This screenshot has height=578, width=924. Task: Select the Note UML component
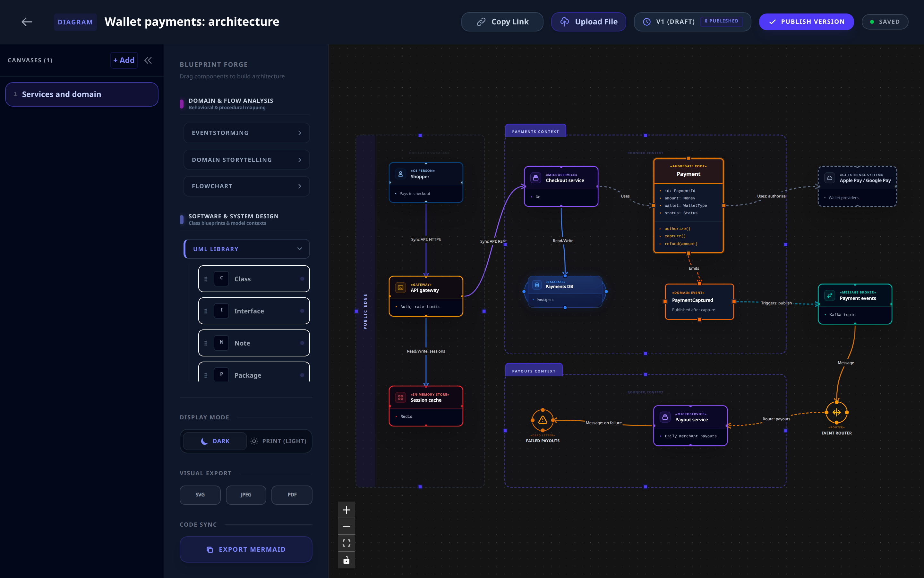pyautogui.click(x=254, y=343)
